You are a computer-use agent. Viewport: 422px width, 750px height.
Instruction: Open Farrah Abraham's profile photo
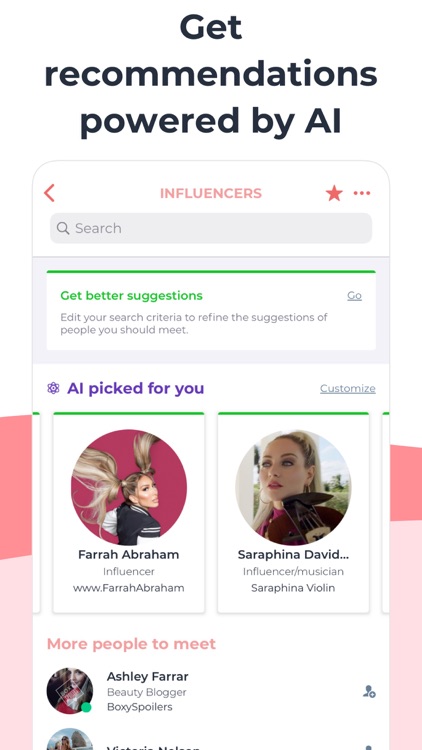coord(129,487)
